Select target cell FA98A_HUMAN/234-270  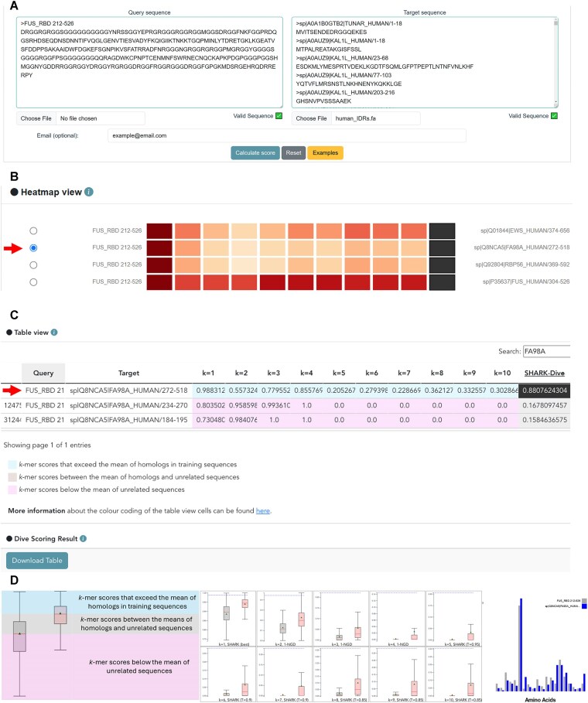[128, 405]
